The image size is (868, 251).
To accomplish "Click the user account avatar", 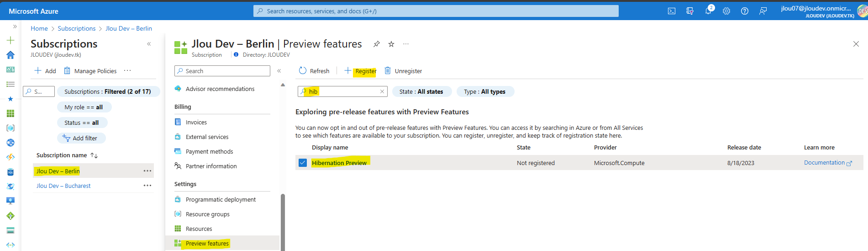I will pos(862,11).
